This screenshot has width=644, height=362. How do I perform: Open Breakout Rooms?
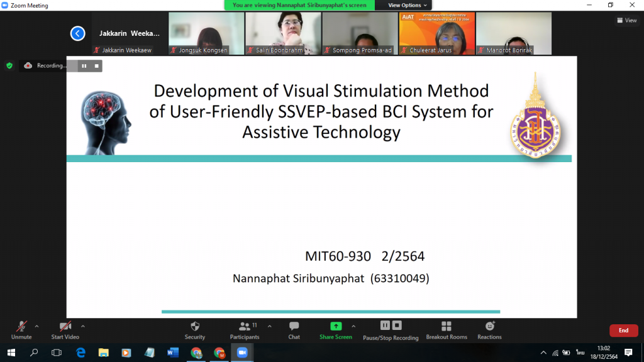[x=446, y=329]
